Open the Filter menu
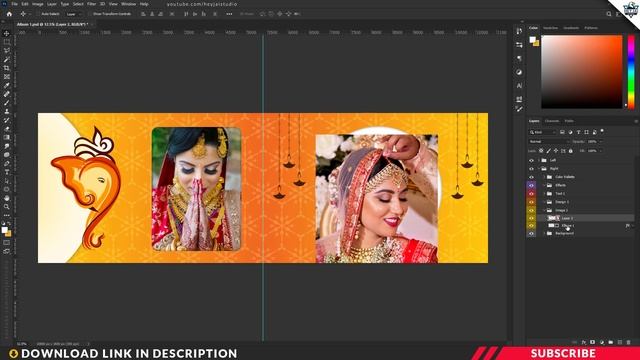Image resolution: width=640 pixels, height=360 pixels. click(91, 4)
